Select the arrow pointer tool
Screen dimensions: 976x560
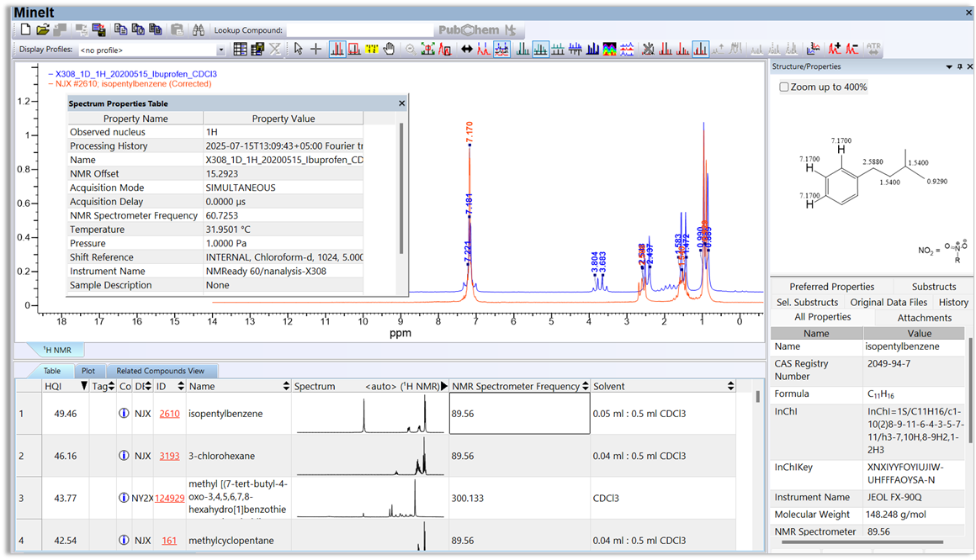pos(299,49)
